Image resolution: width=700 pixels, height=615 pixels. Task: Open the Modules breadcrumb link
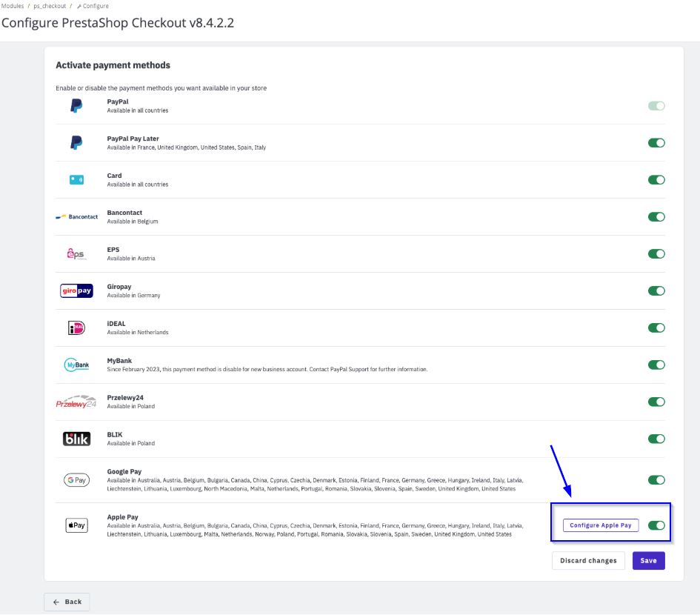[13, 6]
